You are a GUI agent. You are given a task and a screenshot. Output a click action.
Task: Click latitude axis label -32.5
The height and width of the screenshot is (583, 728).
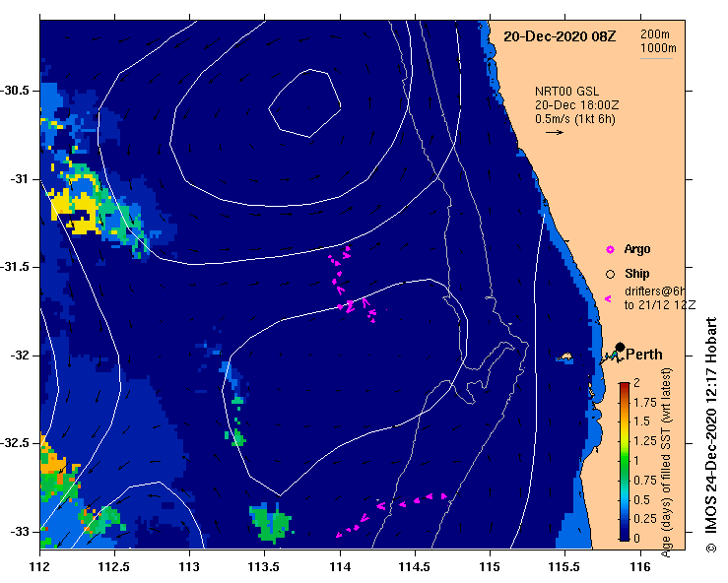click(15, 443)
